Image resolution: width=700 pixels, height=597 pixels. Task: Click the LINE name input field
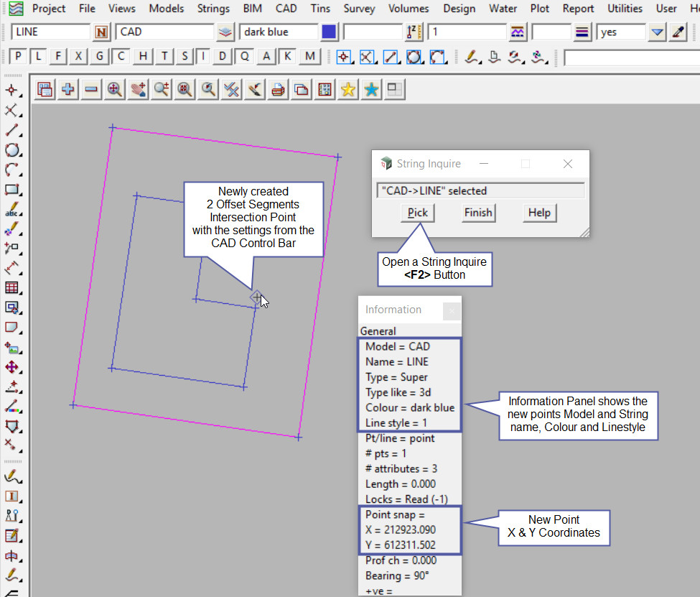tap(51, 32)
